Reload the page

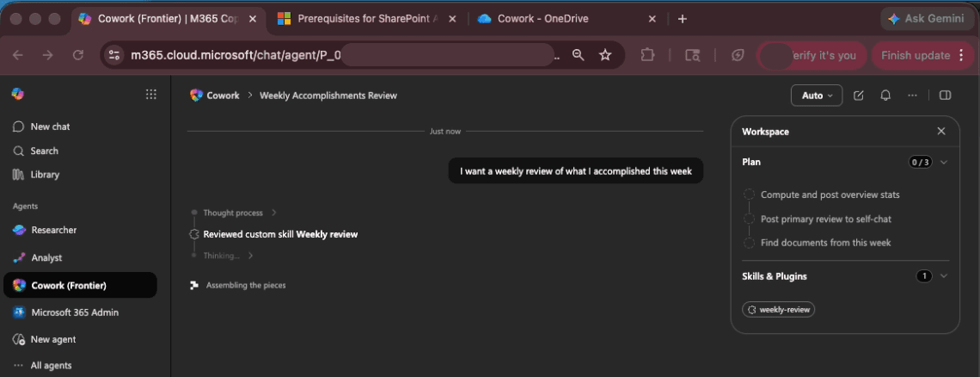[78, 55]
